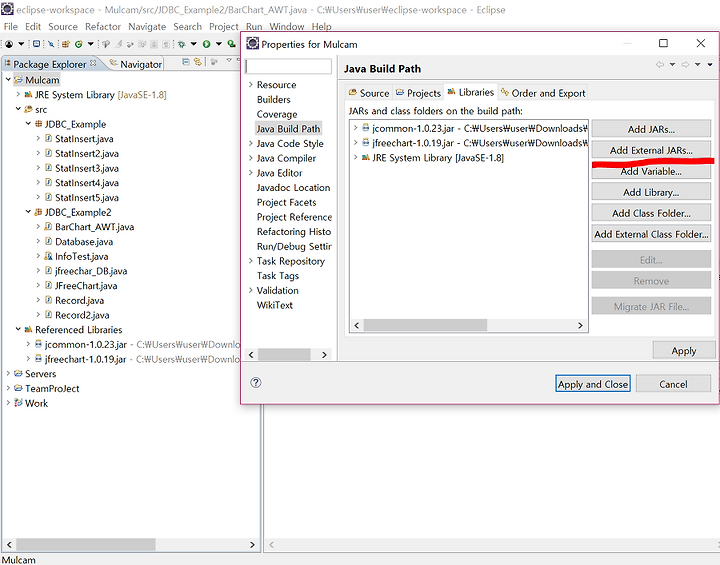
Task: Click Add External Class Folder... button
Action: click(x=651, y=234)
